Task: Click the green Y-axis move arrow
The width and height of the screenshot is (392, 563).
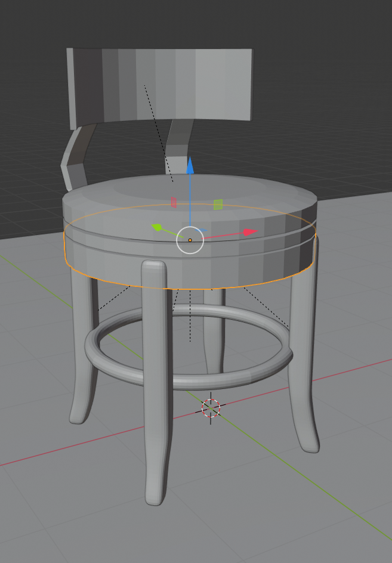Action: [158, 227]
